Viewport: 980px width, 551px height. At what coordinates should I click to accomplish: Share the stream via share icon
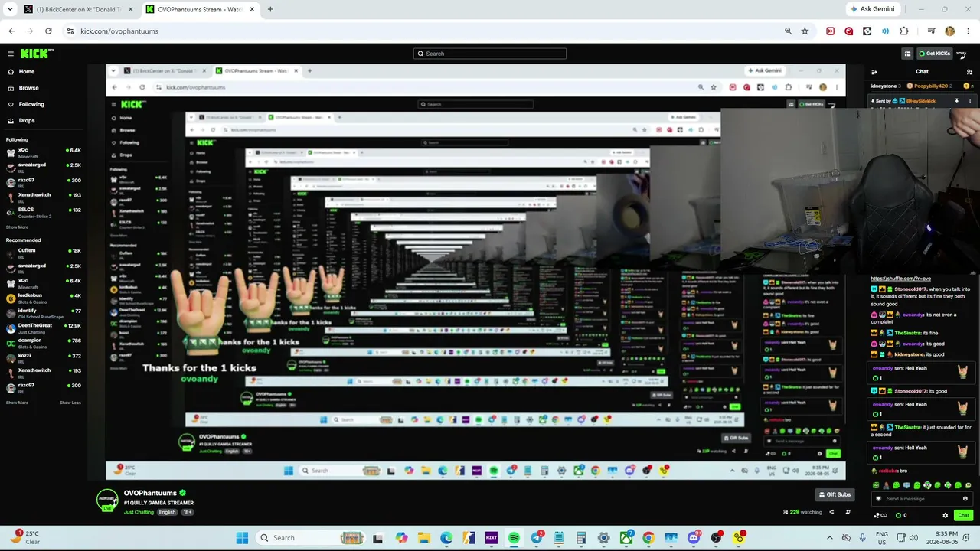tap(831, 512)
